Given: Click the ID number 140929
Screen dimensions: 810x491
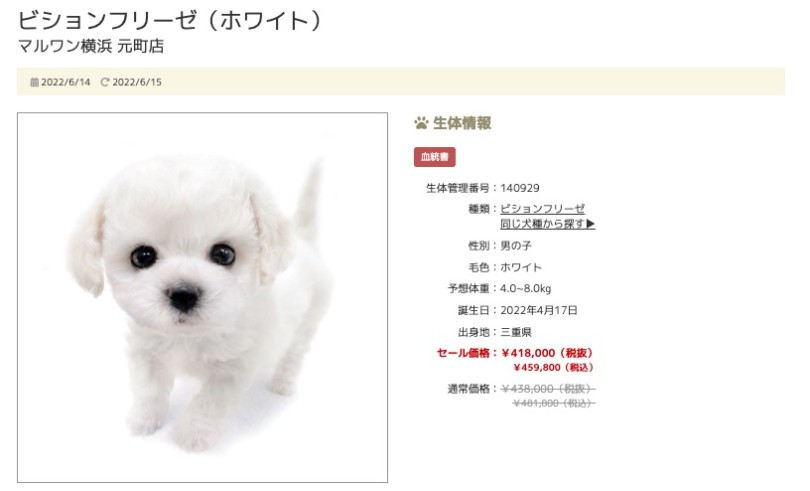Looking at the screenshot, I should tap(520, 188).
